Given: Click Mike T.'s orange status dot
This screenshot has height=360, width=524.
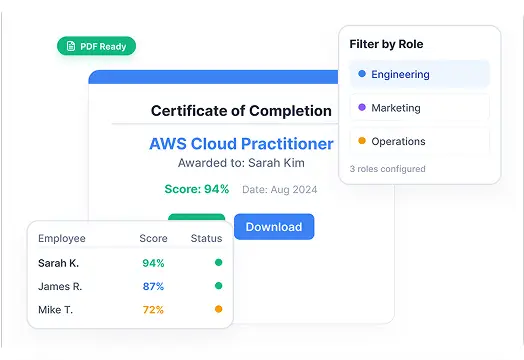Looking at the screenshot, I should [x=219, y=309].
